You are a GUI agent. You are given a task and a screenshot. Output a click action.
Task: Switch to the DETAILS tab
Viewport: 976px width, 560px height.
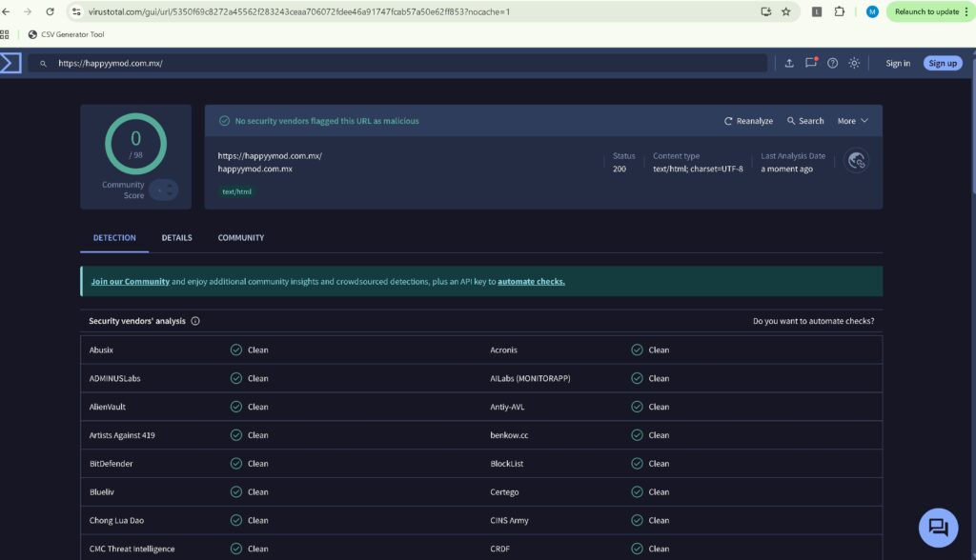(176, 238)
